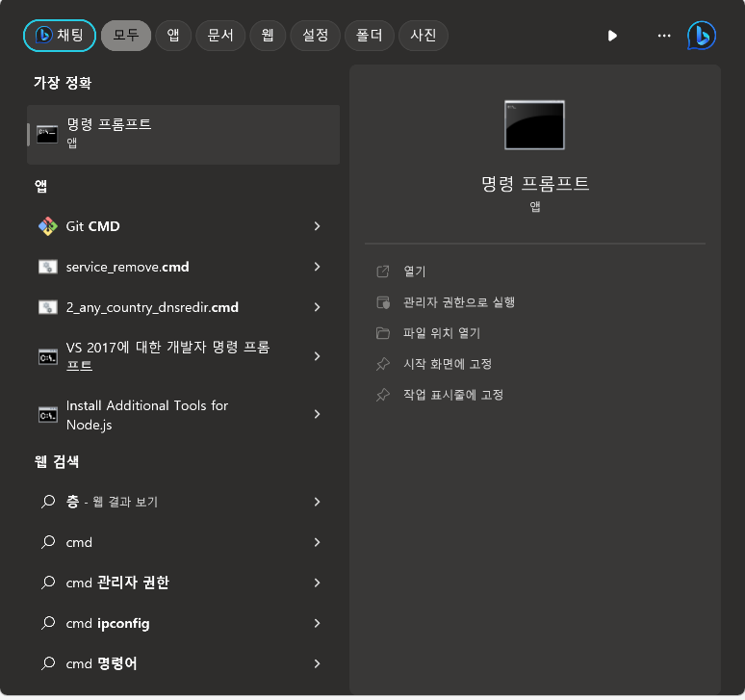The image size is (745, 700).
Task: Open the 명령 프롬프트 best match result
Action: click(184, 135)
